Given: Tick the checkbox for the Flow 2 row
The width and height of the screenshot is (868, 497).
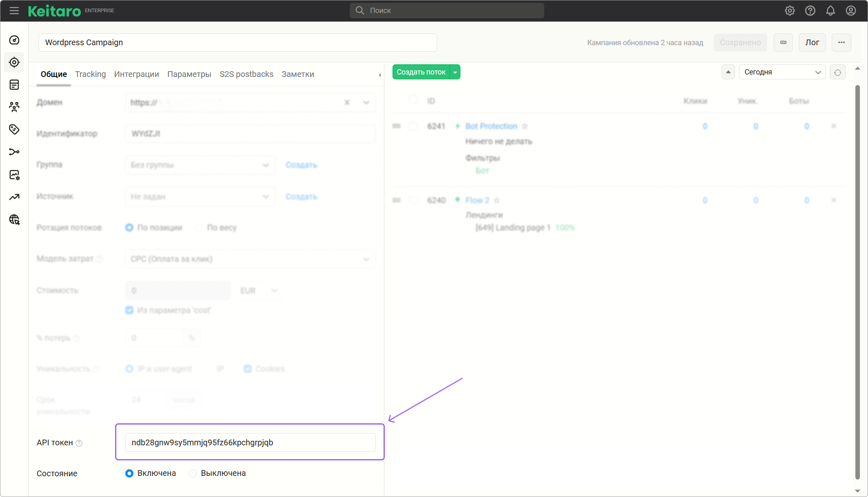Looking at the screenshot, I should pos(413,200).
